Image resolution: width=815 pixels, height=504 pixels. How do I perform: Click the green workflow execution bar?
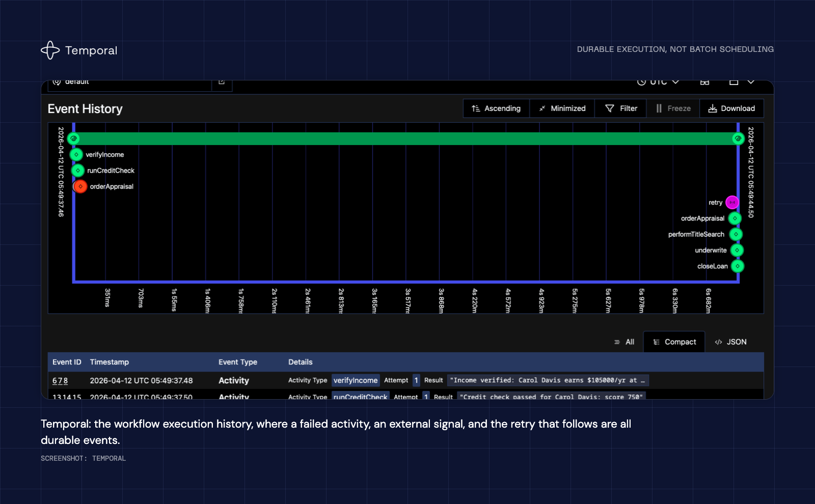tap(405, 138)
